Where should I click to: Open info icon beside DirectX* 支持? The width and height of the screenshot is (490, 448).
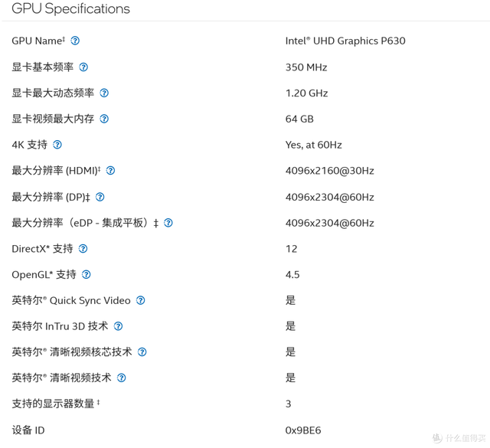pyautogui.click(x=83, y=249)
